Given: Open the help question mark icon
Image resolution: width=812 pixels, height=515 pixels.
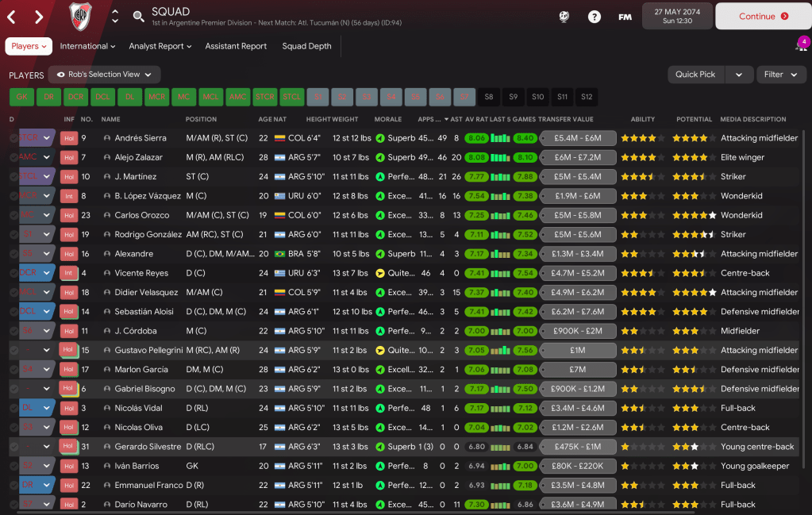Looking at the screenshot, I should click(594, 16).
